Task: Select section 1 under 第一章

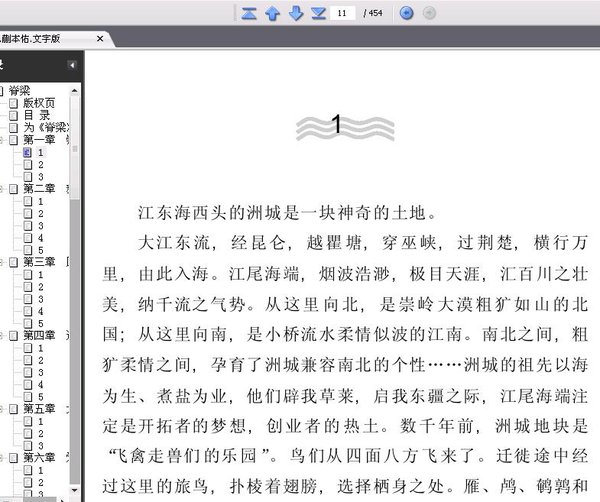Action: [41, 152]
